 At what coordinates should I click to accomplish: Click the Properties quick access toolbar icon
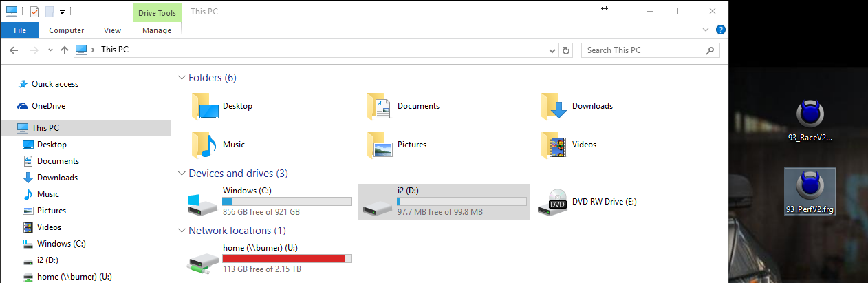click(34, 11)
